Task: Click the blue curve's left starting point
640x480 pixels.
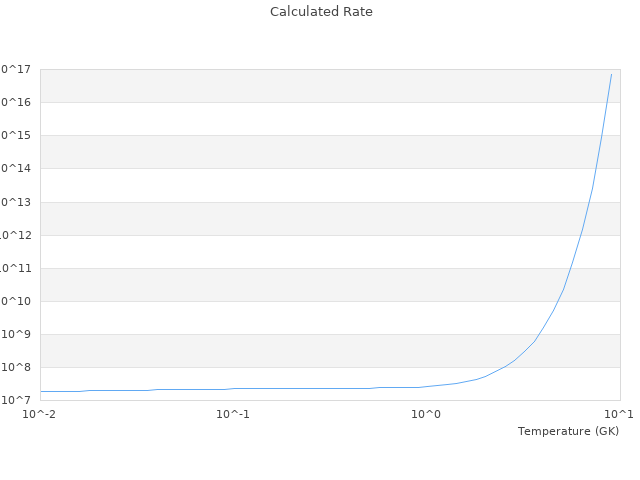Action: click(x=41, y=391)
